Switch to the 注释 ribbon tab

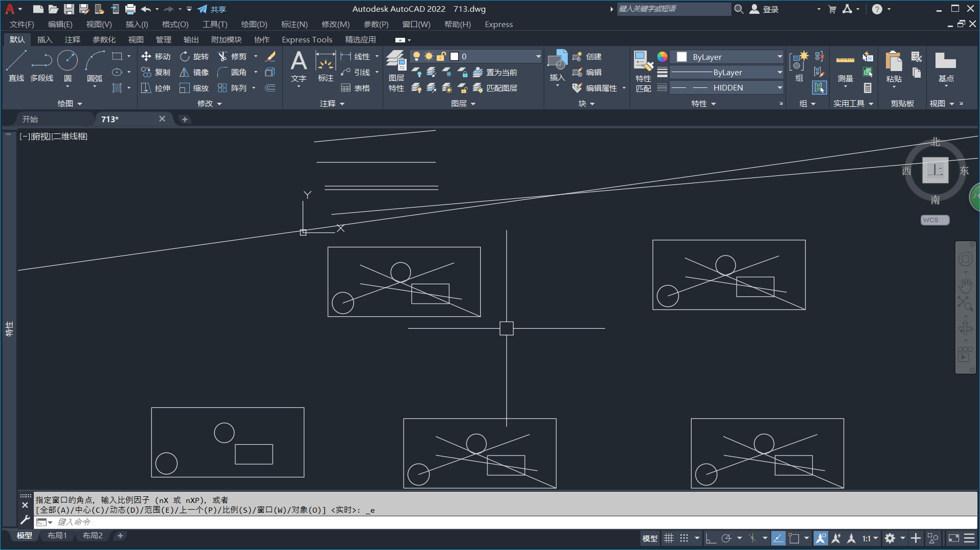73,39
